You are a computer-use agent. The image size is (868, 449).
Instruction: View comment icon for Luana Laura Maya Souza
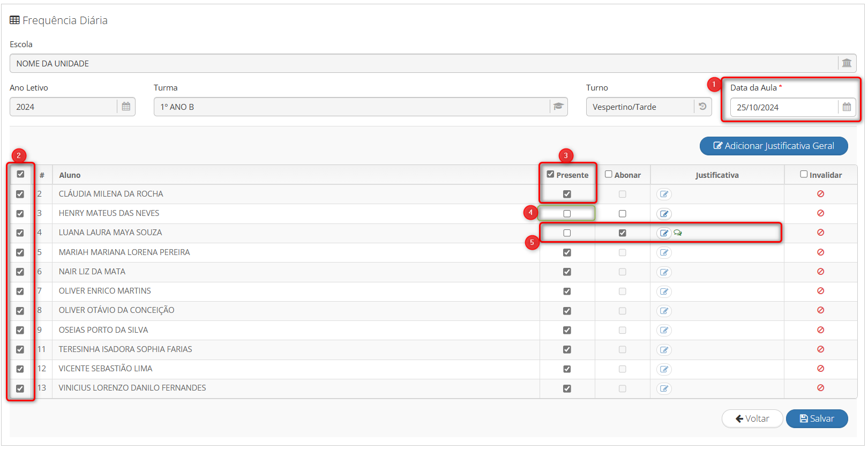tap(678, 233)
